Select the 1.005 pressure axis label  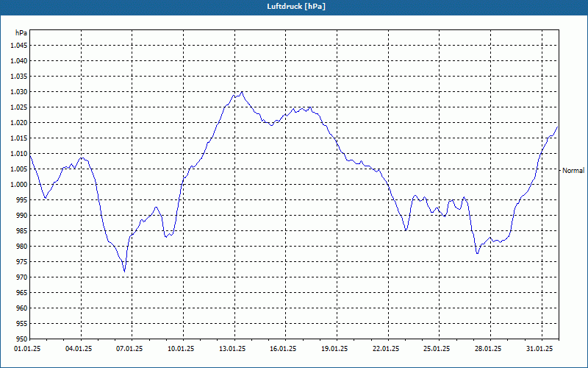pos(19,169)
